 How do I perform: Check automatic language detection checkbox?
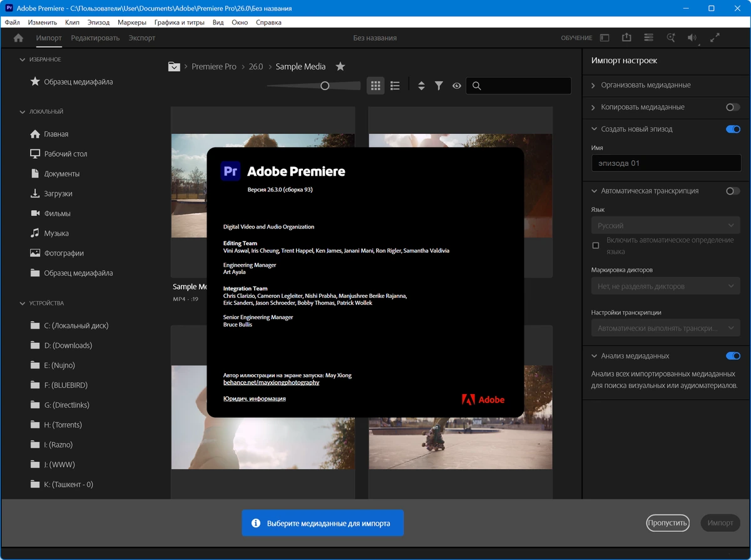click(x=596, y=246)
